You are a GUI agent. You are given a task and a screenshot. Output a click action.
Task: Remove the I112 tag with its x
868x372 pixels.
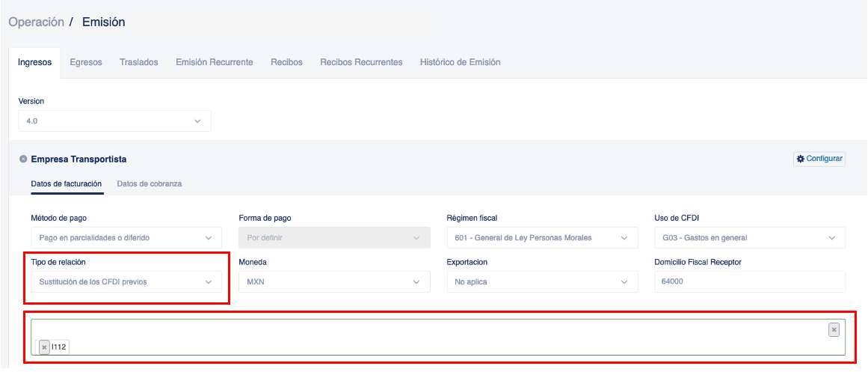tap(44, 347)
